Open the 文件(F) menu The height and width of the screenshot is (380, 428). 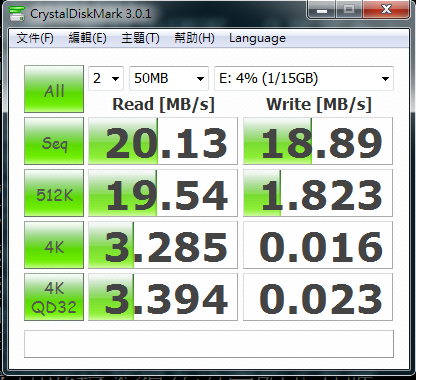click(x=35, y=38)
